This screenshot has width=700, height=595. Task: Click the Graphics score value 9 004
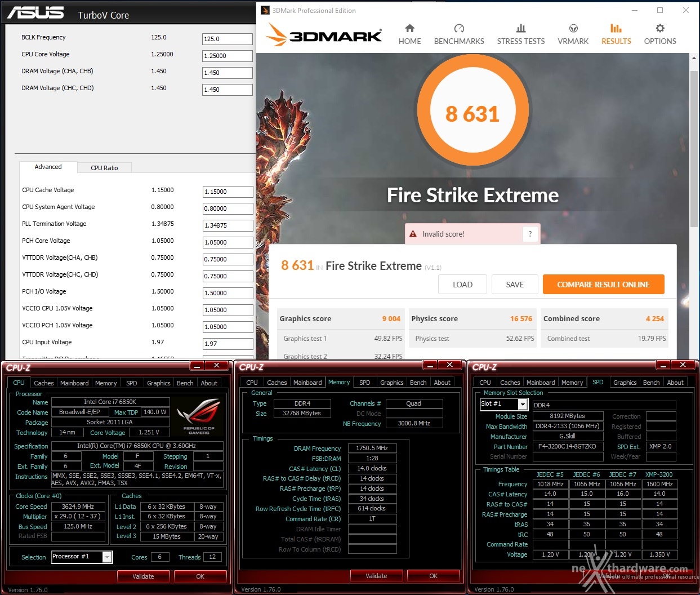[391, 318]
